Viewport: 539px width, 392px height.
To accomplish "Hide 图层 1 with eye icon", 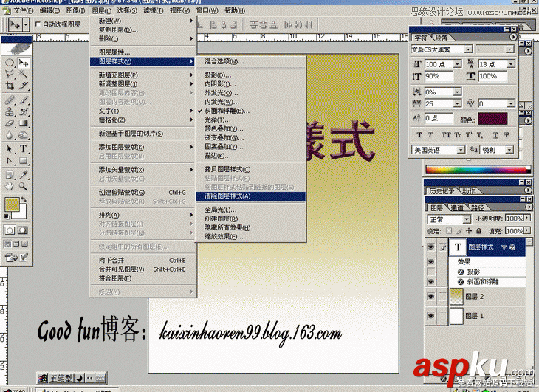I will click(430, 316).
